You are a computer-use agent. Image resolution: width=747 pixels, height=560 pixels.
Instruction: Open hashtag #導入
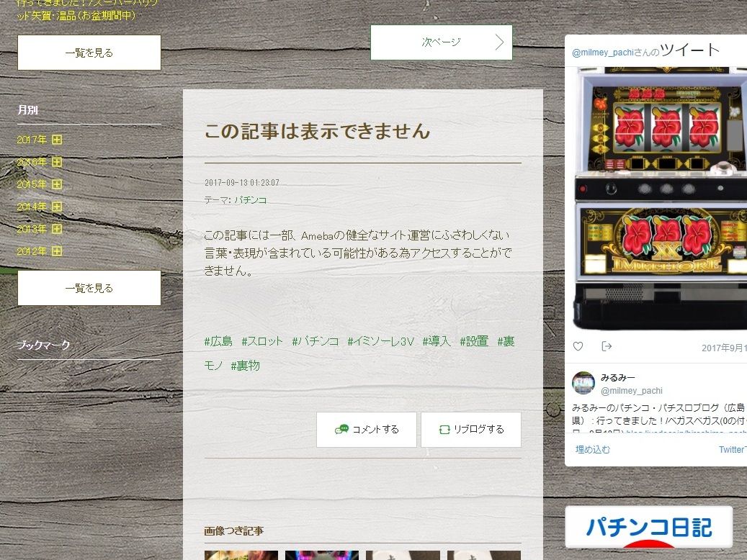(437, 341)
